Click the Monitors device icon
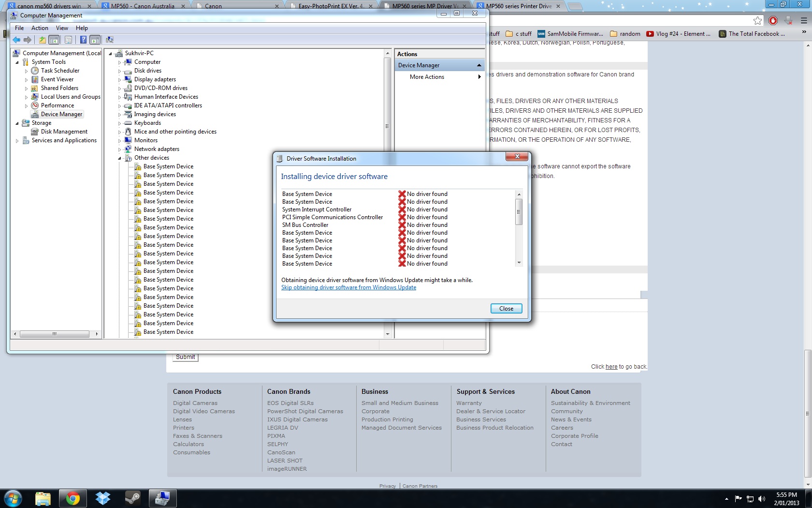 click(x=128, y=140)
